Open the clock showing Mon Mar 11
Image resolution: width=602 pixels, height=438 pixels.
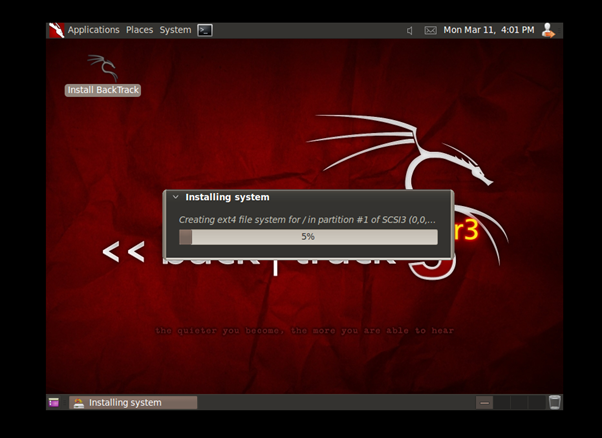pyautogui.click(x=489, y=30)
